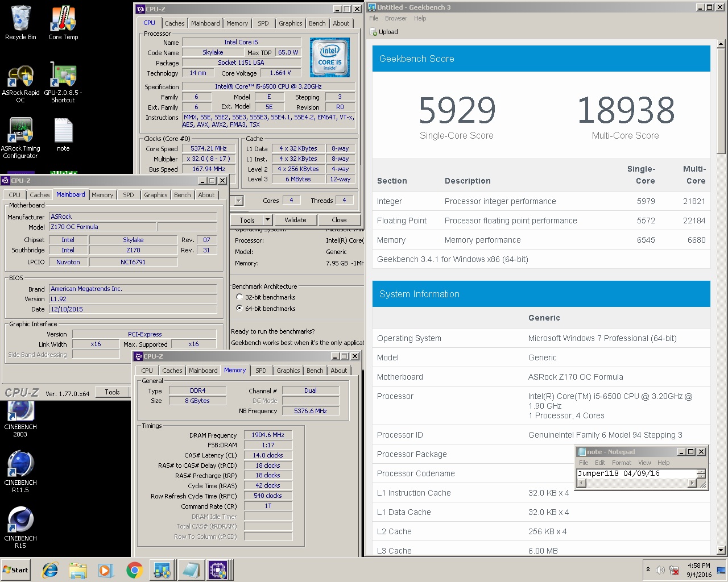This screenshot has height=582, width=728.
Task: Click the Memory performance row in Geekbench
Action: point(541,240)
